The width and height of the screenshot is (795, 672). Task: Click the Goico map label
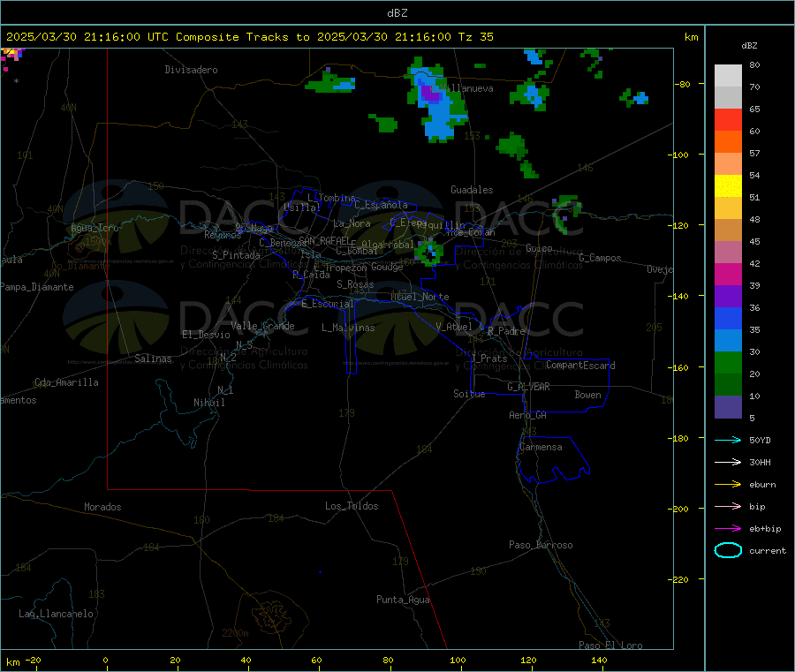pyautogui.click(x=539, y=248)
